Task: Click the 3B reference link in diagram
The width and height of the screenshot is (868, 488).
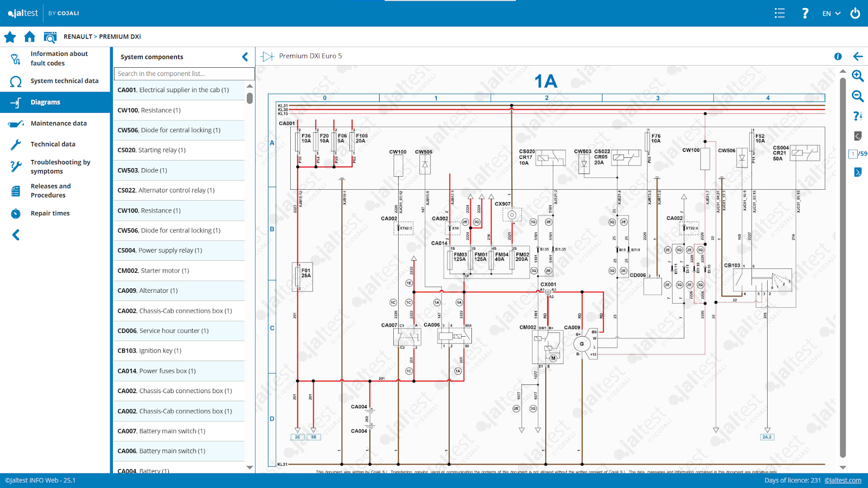Action: (314, 437)
